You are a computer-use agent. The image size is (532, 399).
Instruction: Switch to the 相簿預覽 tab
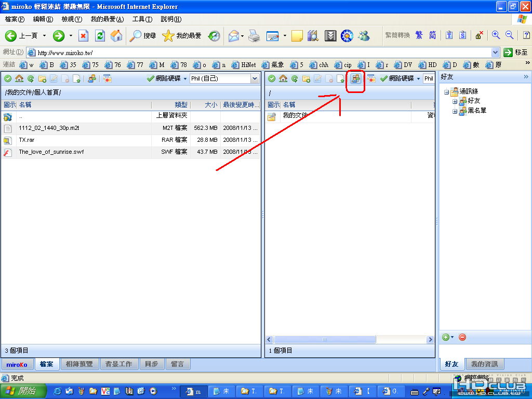79,364
